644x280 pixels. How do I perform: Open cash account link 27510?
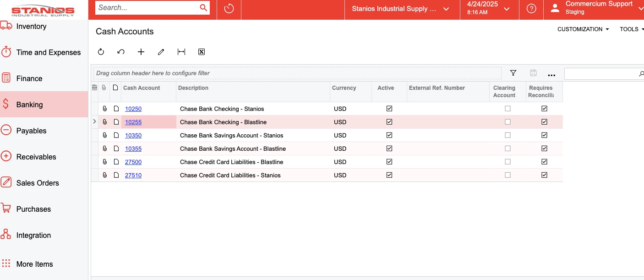point(133,176)
